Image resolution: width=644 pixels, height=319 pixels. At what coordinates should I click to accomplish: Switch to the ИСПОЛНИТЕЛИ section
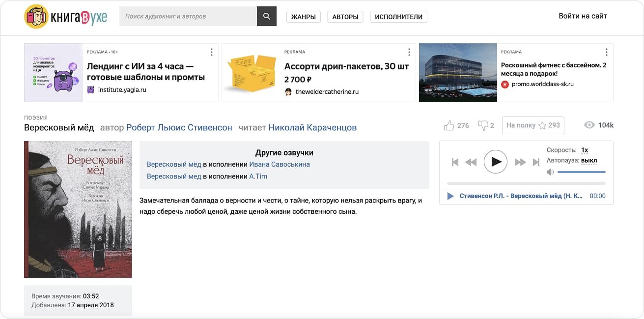pyautogui.click(x=398, y=16)
